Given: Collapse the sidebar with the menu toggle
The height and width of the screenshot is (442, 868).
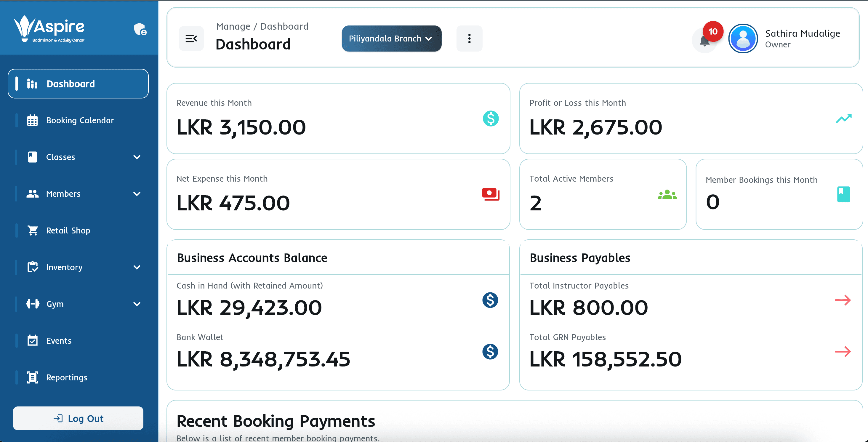Looking at the screenshot, I should pyautogui.click(x=191, y=39).
